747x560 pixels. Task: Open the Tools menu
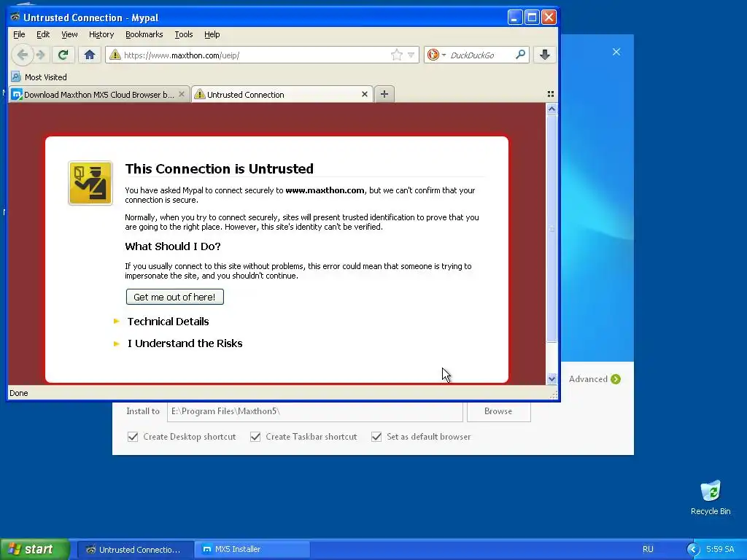[183, 34]
